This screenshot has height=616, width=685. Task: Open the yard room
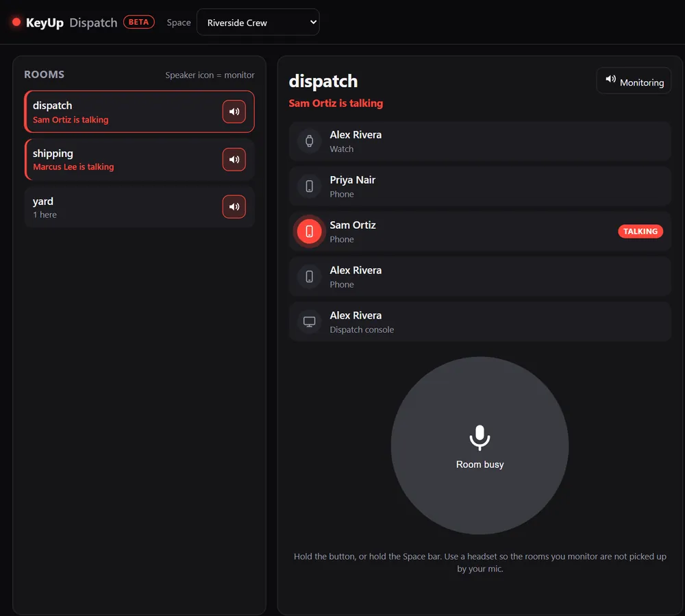[139, 207]
